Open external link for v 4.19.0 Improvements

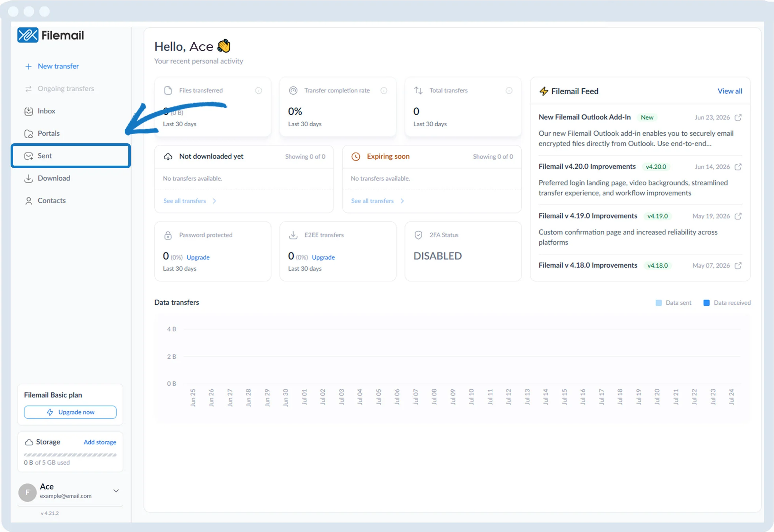click(738, 216)
